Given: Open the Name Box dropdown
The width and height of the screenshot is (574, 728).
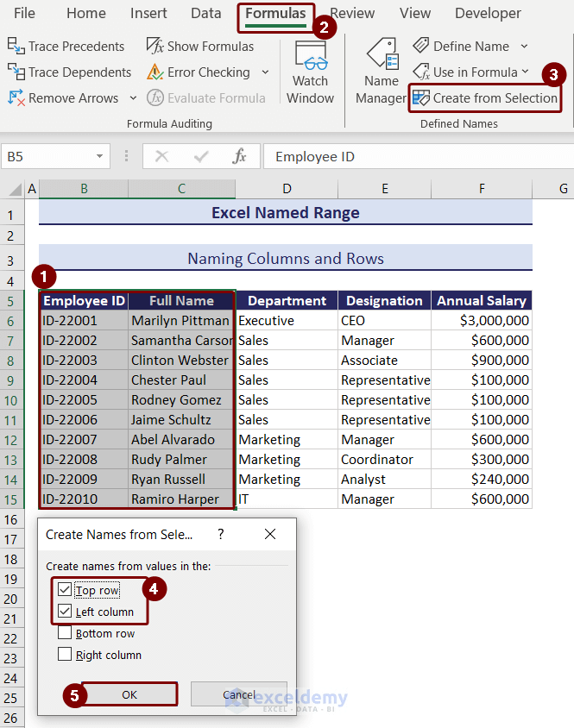Looking at the screenshot, I should 99,156.
